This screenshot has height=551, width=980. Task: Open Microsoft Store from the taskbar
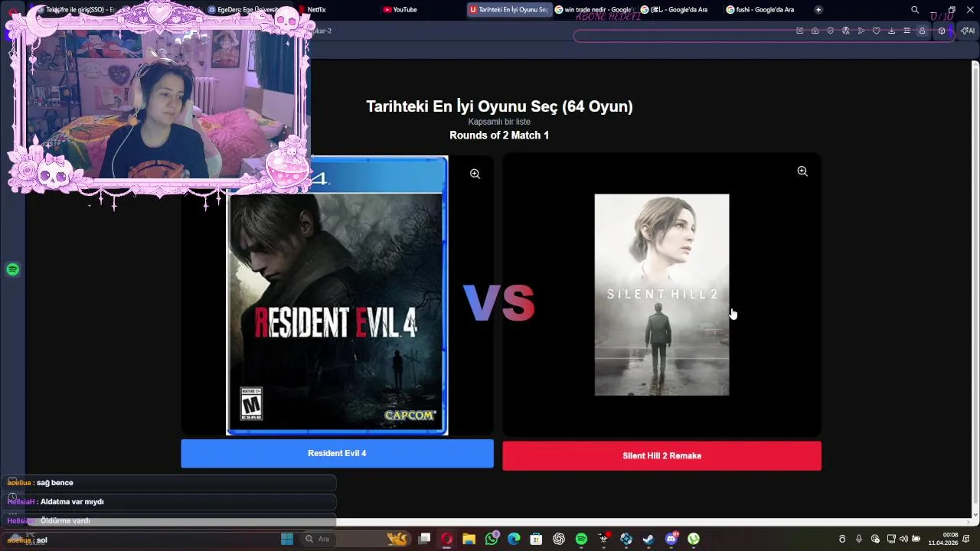tap(536, 539)
